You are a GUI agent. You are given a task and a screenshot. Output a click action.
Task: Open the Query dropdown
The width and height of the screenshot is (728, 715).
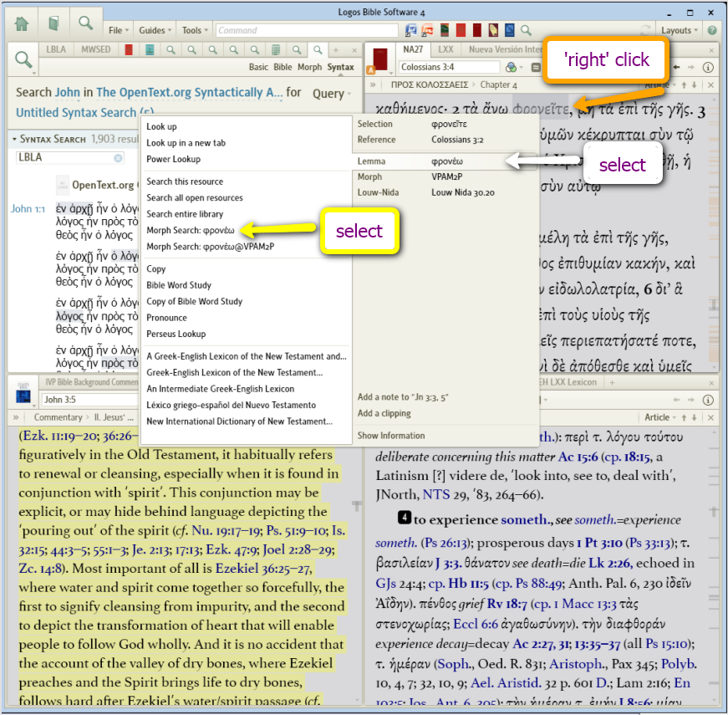332,94
